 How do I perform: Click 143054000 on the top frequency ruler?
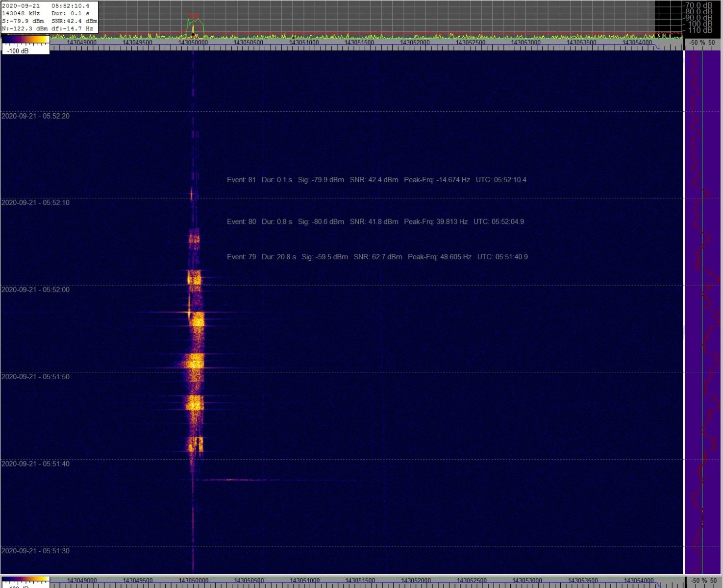(x=637, y=43)
